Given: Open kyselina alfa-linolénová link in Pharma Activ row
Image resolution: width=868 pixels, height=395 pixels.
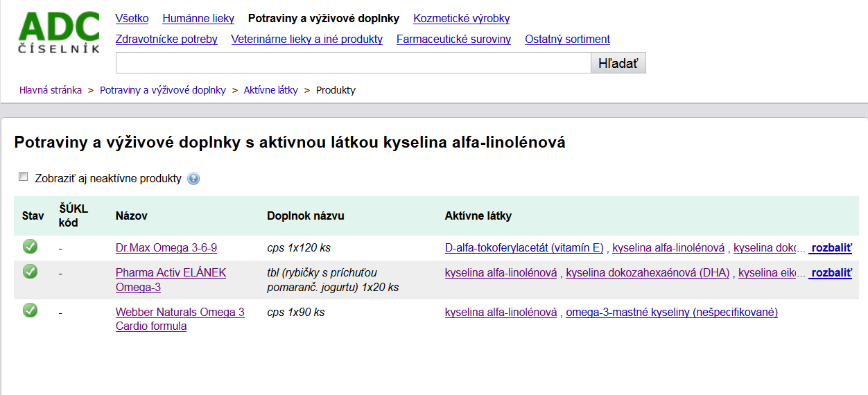Looking at the screenshot, I should (501, 273).
